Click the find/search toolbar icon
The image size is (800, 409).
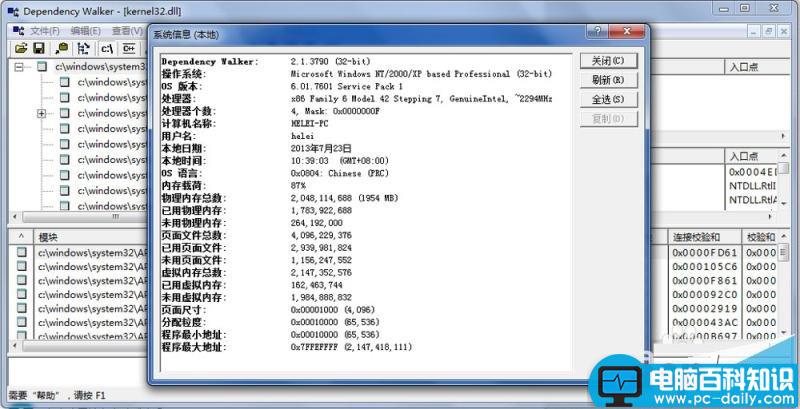point(61,48)
